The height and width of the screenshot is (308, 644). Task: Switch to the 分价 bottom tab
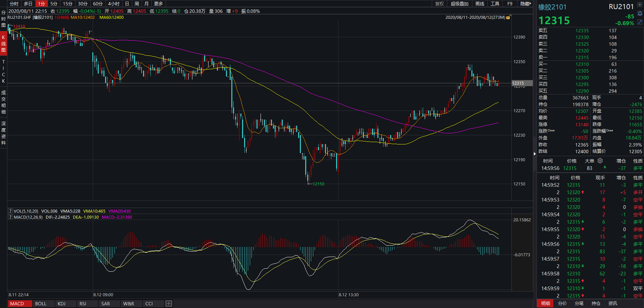[x=562, y=303]
